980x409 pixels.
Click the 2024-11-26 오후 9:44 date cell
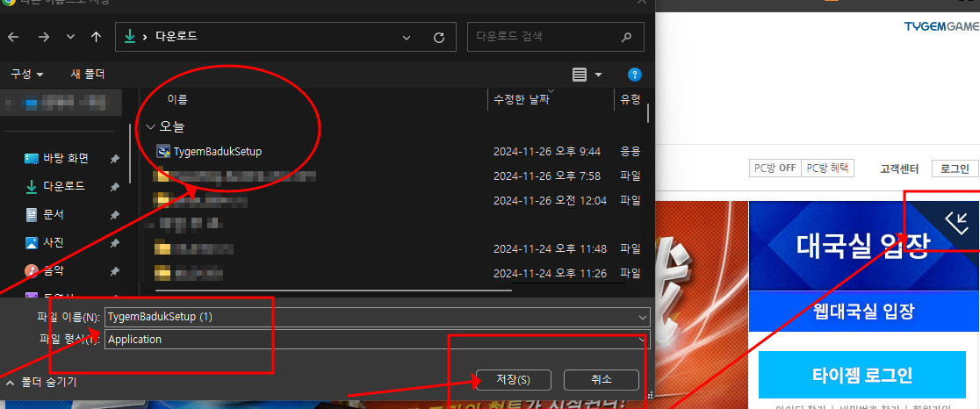(x=547, y=151)
